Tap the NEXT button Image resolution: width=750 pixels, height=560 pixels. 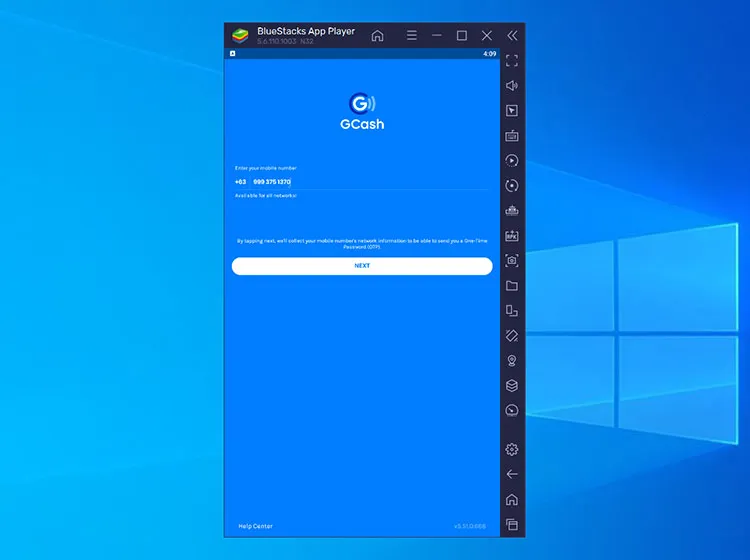pos(362,266)
